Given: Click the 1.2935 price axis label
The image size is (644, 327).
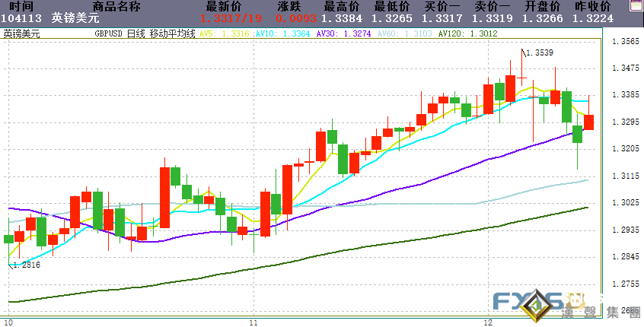Looking at the screenshot, I should point(626,230).
